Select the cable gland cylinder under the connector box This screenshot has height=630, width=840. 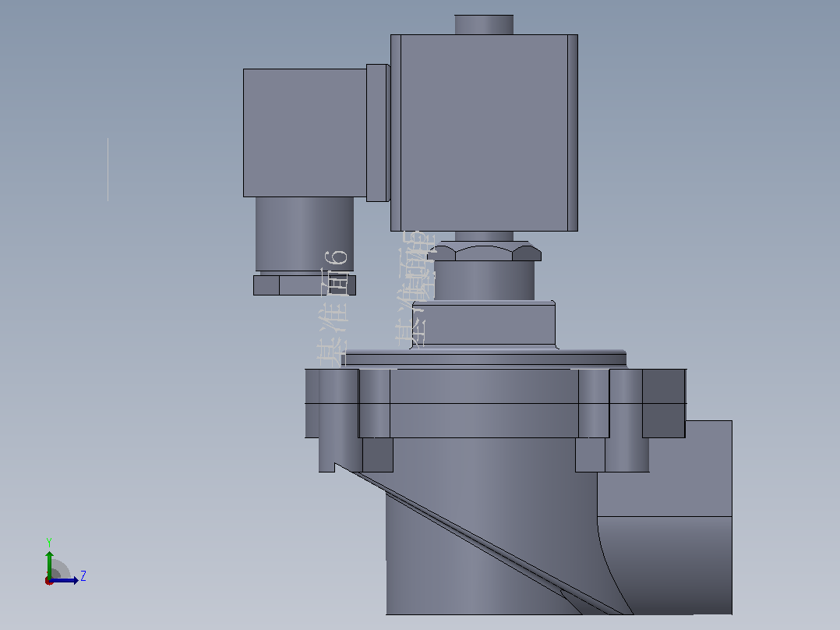pyautogui.click(x=304, y=234)
